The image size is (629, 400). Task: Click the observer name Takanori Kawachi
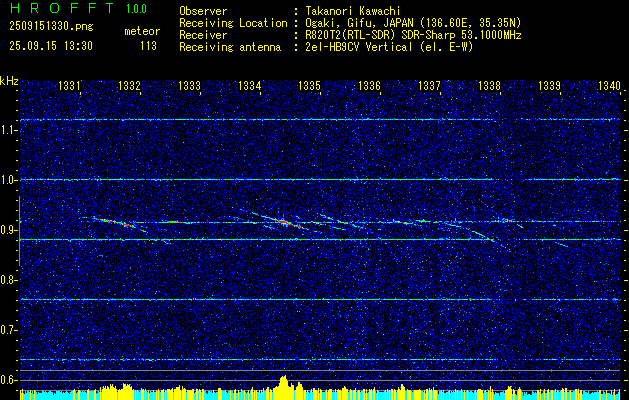click(x=353, y=11)
